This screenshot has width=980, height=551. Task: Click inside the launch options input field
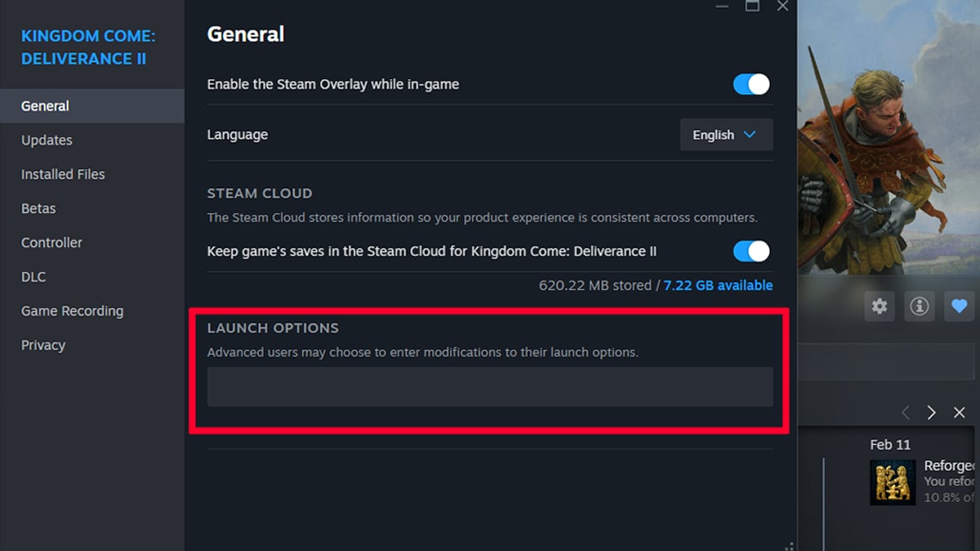[x=490, y=387]
